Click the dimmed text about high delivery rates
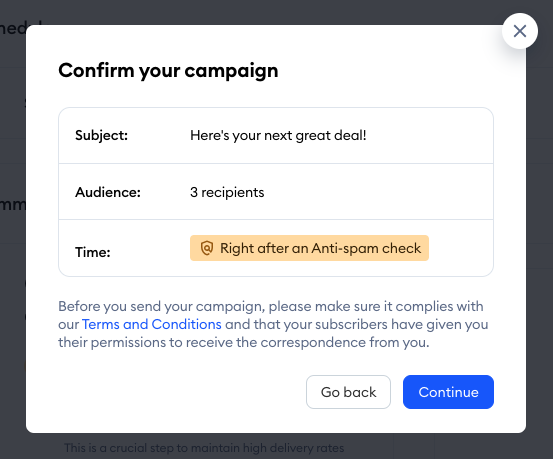This screenshot has height=459, width=553. [x=204, y=448]
